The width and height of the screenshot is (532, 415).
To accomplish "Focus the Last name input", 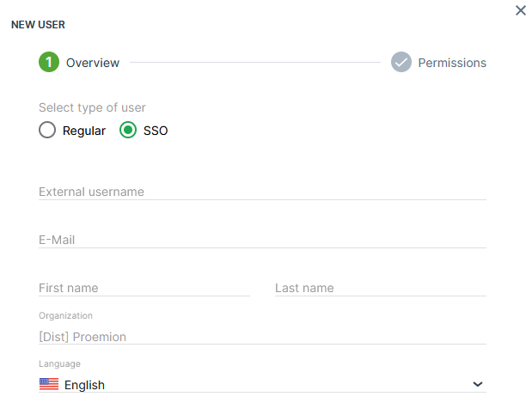I will [x=380, y=288].
